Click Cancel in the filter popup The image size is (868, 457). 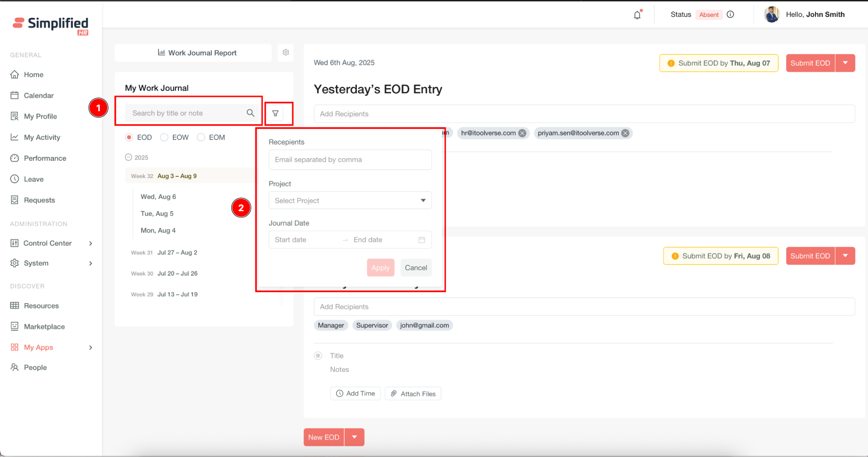(416, 268)
